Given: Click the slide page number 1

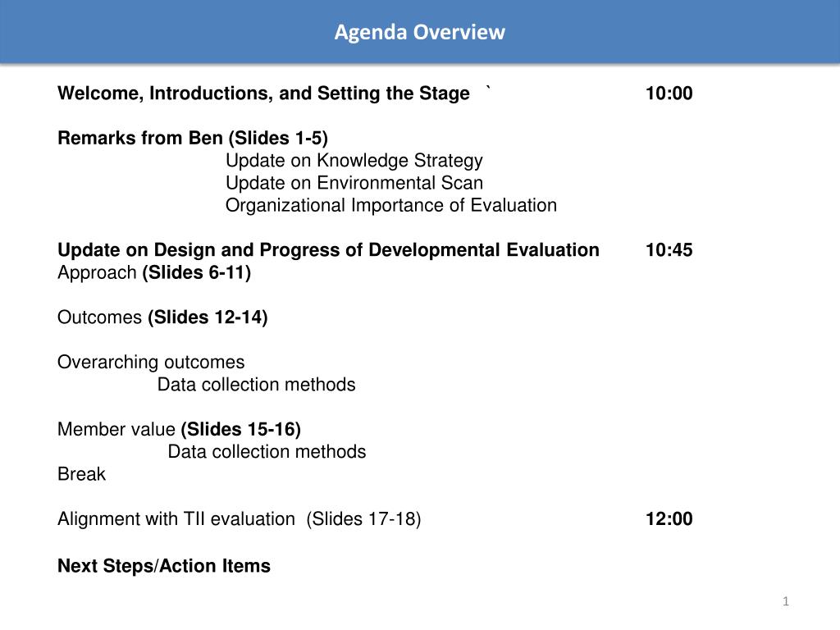Looking at the screenshot, I should 786,601.
